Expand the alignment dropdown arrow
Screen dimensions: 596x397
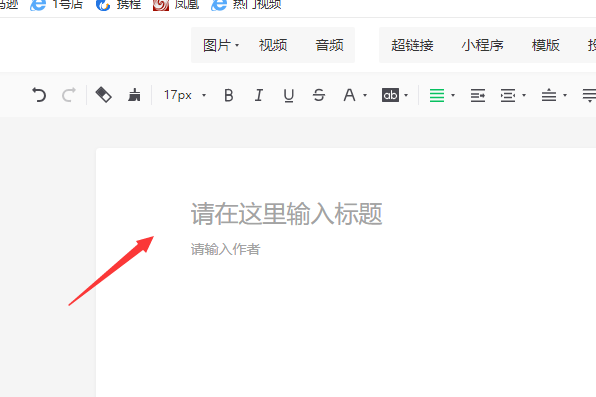pos(453,95)
